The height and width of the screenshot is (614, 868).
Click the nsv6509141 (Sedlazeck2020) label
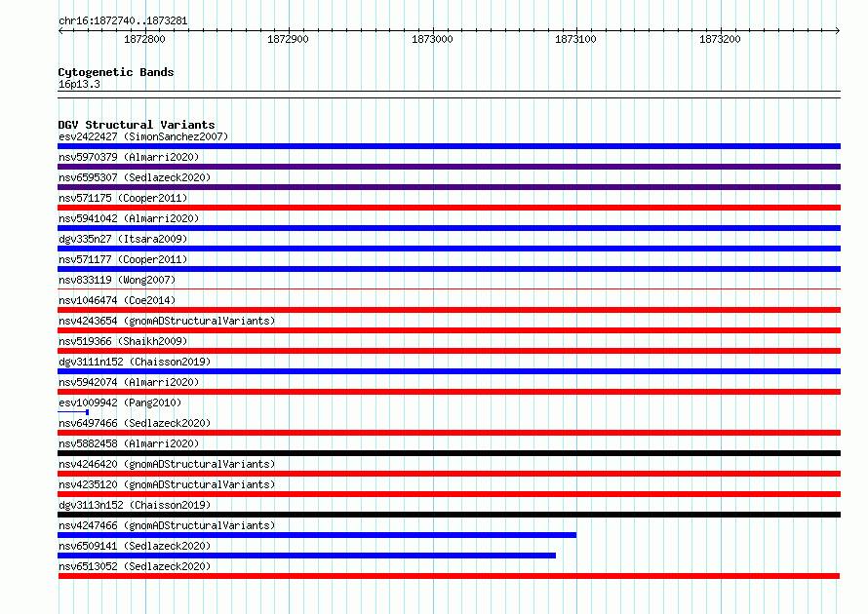[x=135, y=546]
